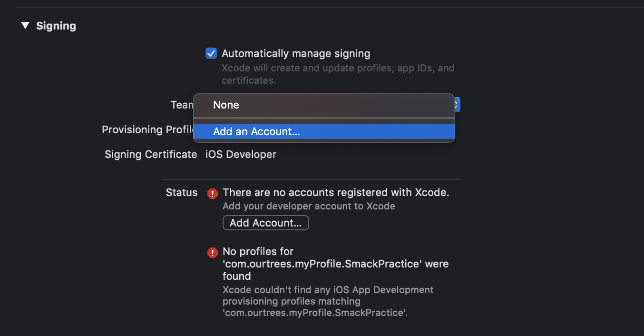Click the no accounts registered error text
This screenshot has height=336, width=644.
coord(336,193)
